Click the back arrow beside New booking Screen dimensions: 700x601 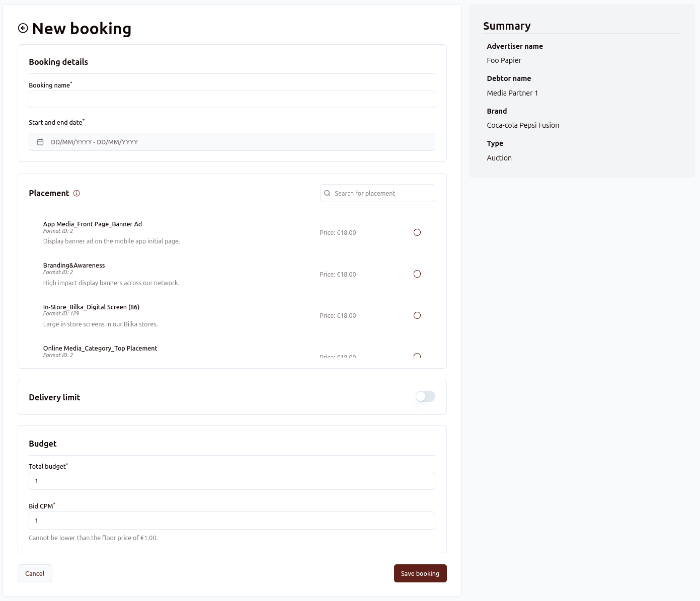[x=23, y=28]
